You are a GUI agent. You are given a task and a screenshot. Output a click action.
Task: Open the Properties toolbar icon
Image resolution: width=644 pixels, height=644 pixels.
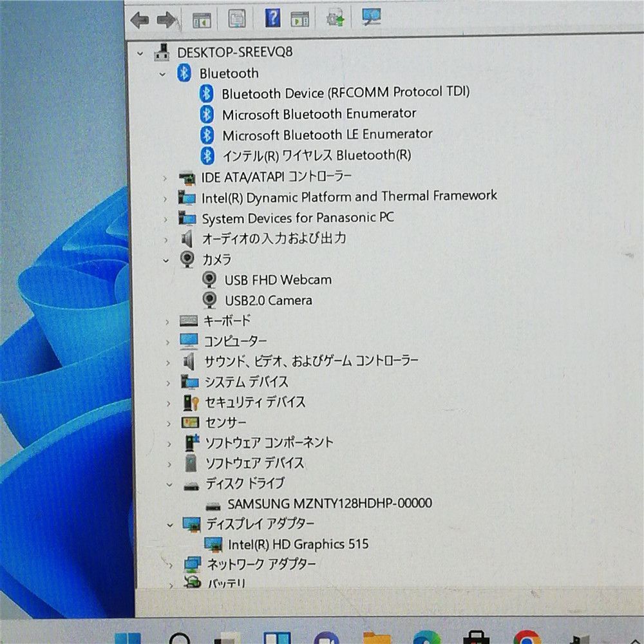tap(237, 19)
